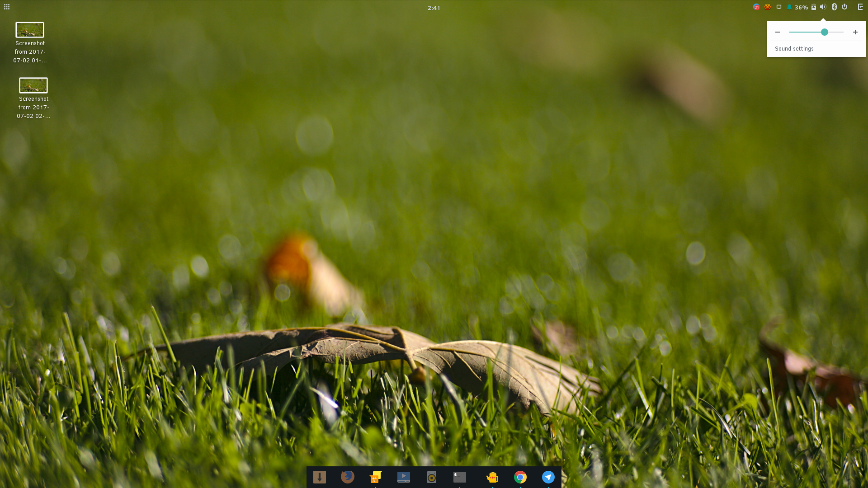Increase volume with the plus button
The image size is (868, 488).
point(855,32)
